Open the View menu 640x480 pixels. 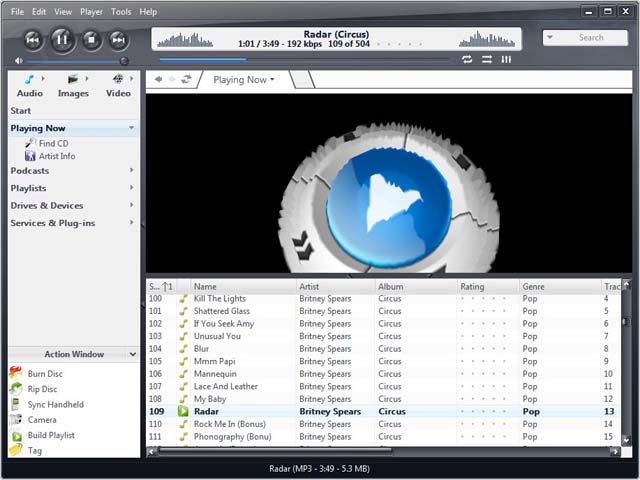63,12
